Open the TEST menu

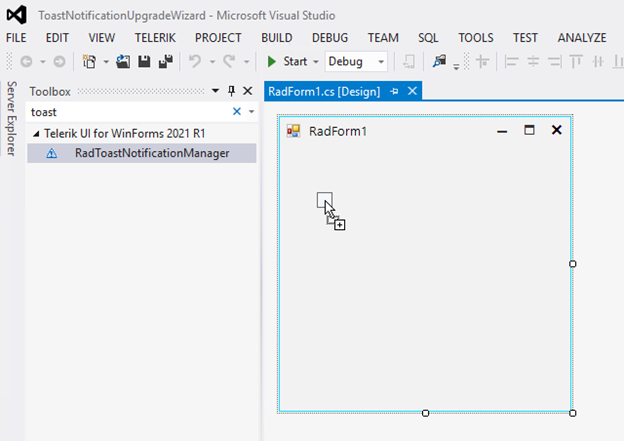(525, 38)
